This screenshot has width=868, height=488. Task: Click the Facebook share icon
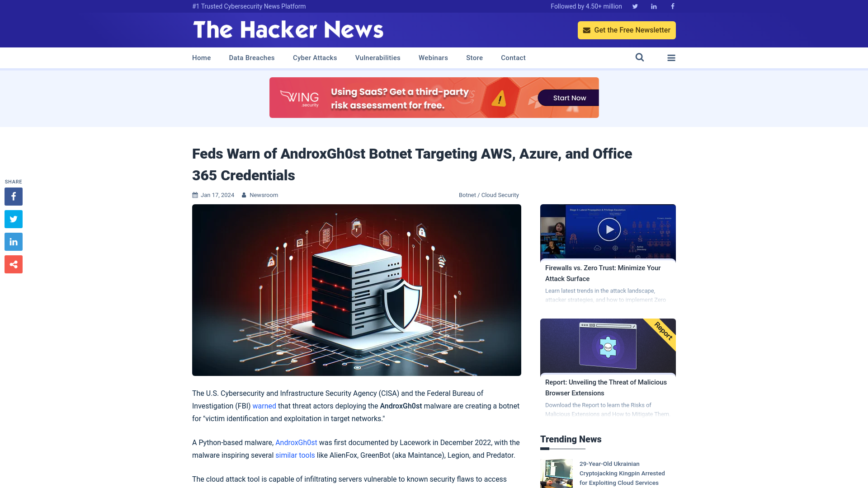coord(13,196)
